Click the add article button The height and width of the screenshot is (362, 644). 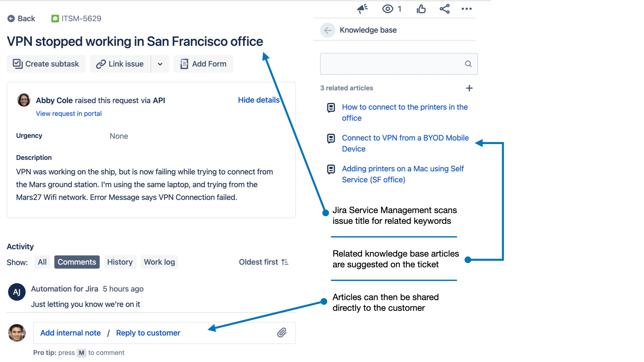point(469,88)
